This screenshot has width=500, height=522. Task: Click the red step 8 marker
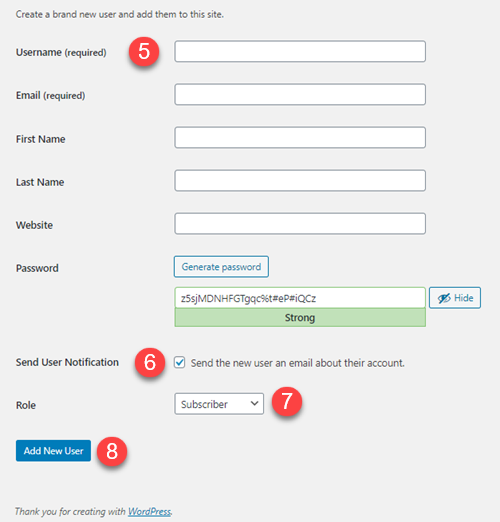click(x=112, y=451)
